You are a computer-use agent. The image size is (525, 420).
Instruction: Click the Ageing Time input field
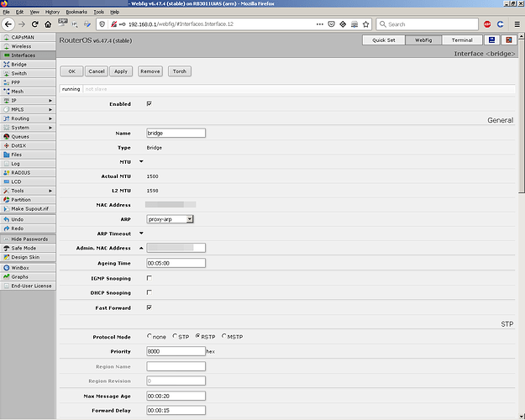(176, 263)
